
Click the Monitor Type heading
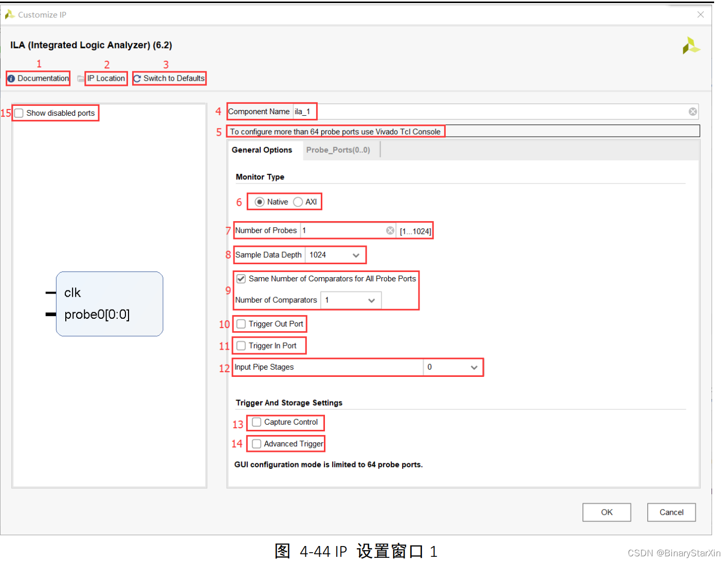(x=260, y=177)
